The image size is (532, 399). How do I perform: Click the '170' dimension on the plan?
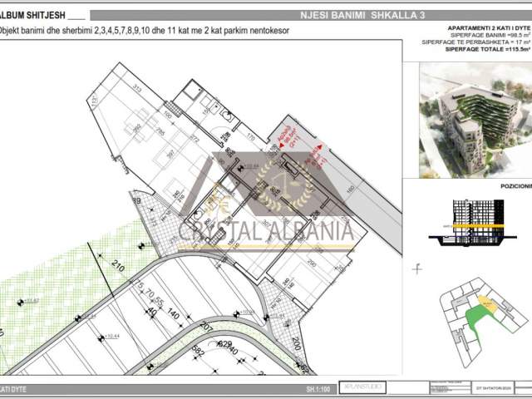(251, 137)
